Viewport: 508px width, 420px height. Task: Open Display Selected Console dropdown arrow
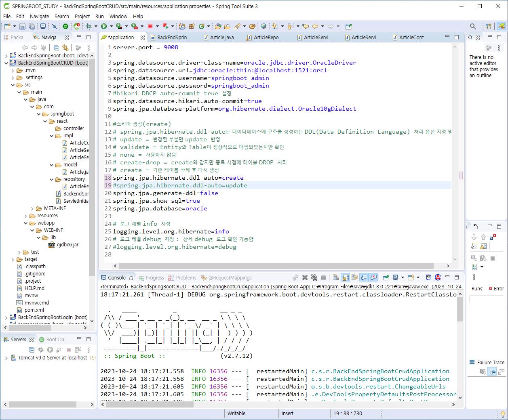pos(403,277)
